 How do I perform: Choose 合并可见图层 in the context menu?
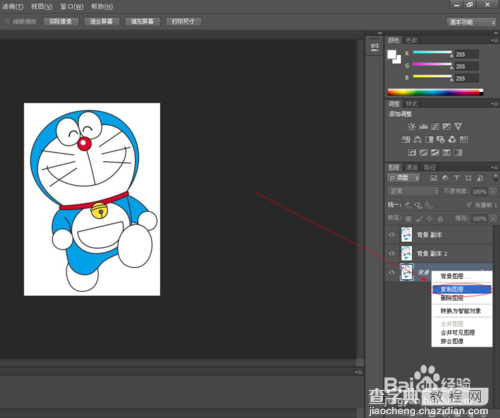tap(462, 333)
